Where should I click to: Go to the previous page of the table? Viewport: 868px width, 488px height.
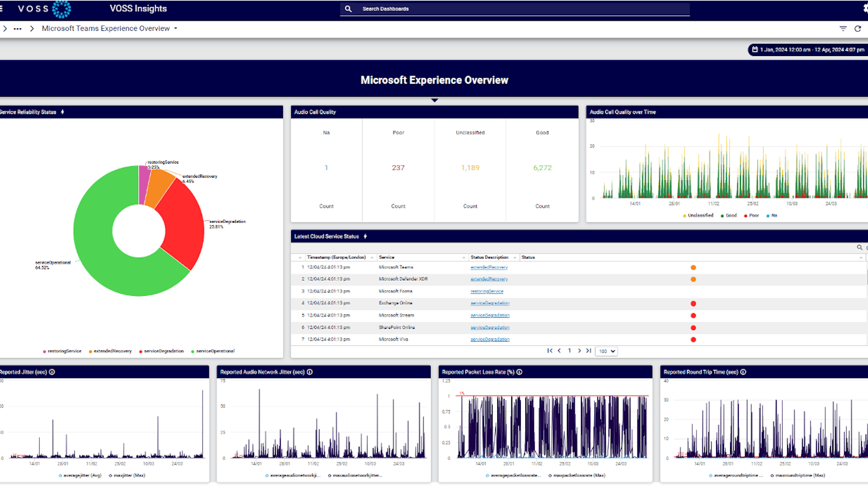click(559, 351)
